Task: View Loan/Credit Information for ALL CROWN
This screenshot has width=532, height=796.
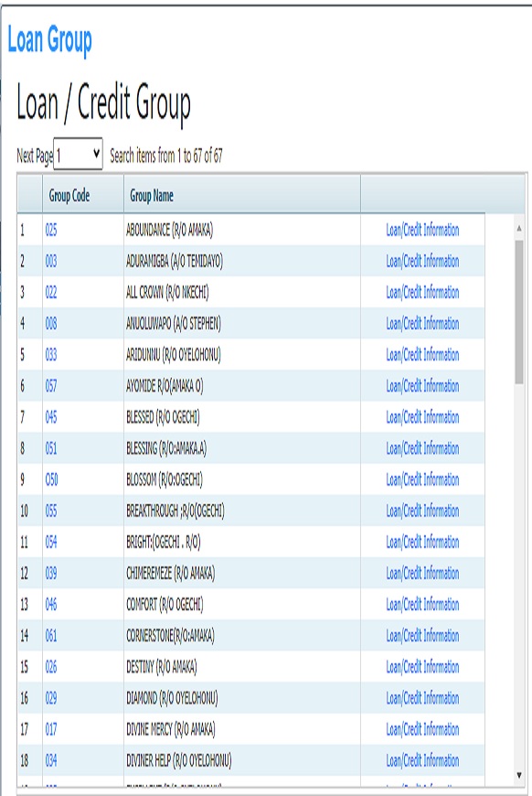Action: click(422, 293)
